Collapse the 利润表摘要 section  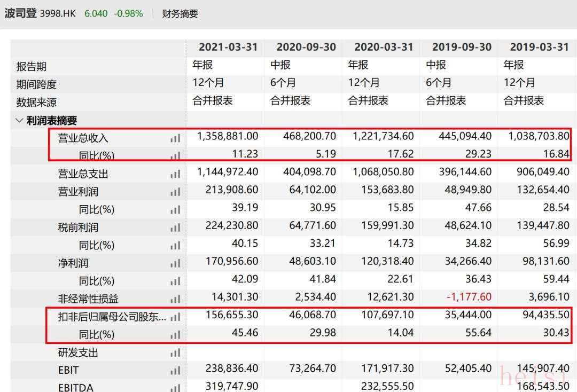[20, 121]
